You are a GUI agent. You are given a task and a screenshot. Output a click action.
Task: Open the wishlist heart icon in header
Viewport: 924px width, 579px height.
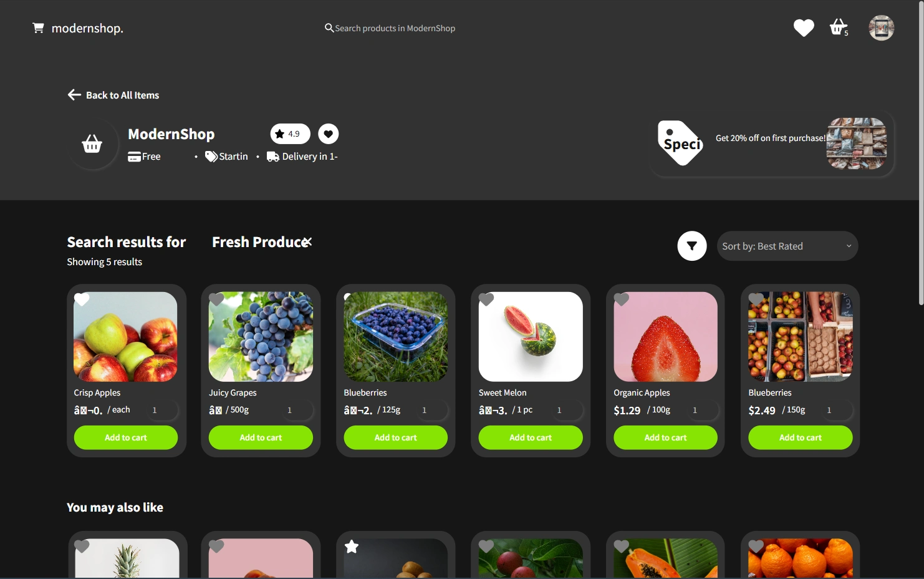804,28
